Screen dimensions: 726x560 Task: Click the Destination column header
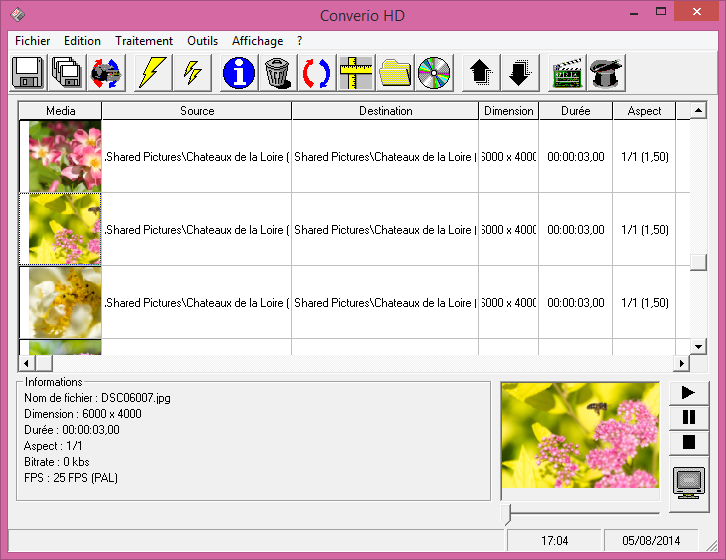(385, 111)
